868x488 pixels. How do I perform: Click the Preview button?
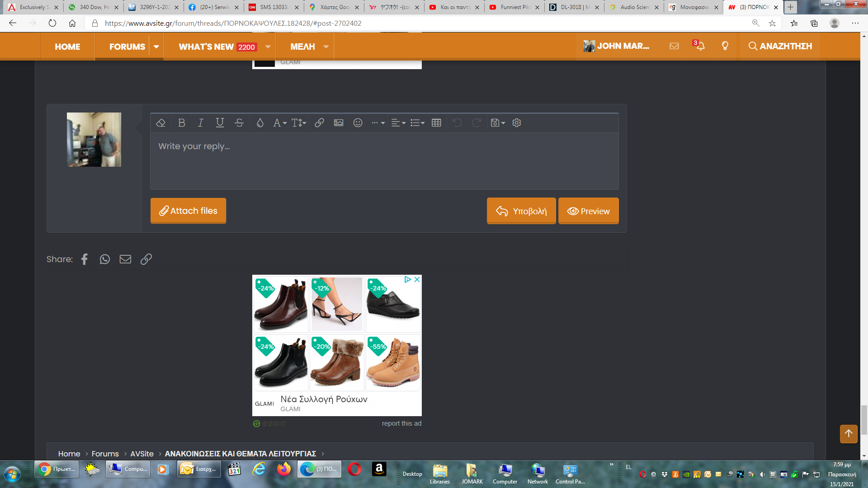click(x=588, y=211)
